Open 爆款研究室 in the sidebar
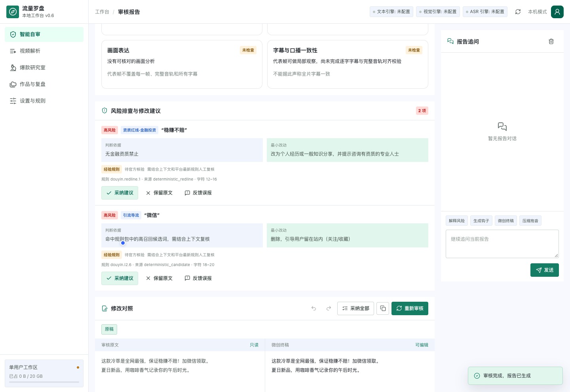This screenshot has height=392, width=570. click(x=44, y=68)
